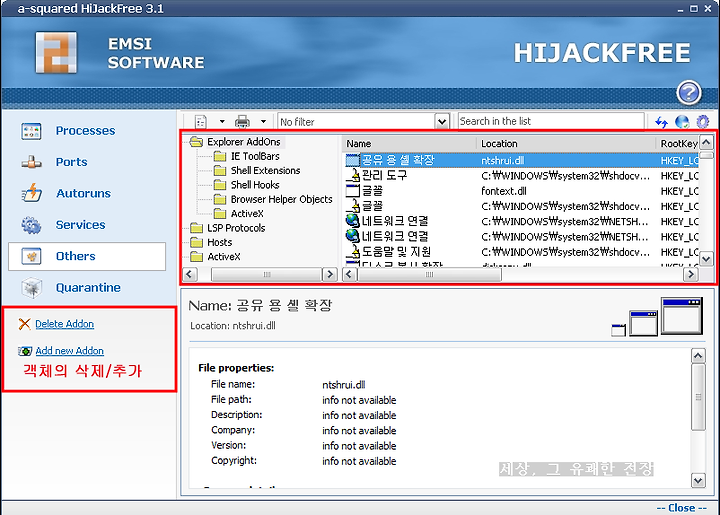720x515 pixels.
Task: Click details pane scroll up arrow
Action: (698, 356)
